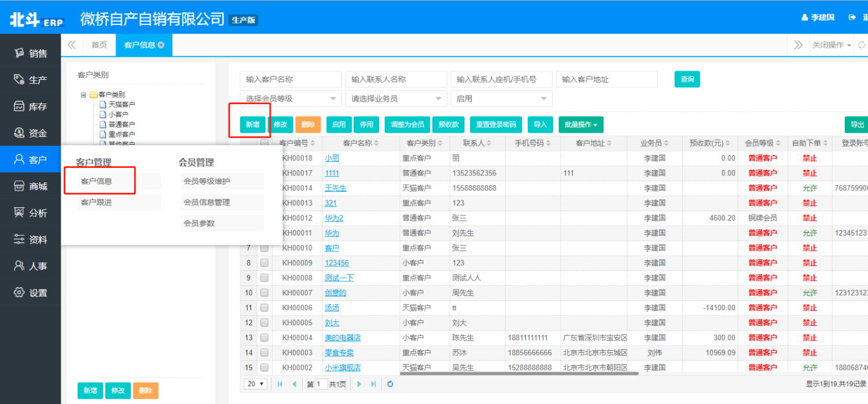Open the 美的电器店 customer link
The image size is (868, 404).
point(343,337)
